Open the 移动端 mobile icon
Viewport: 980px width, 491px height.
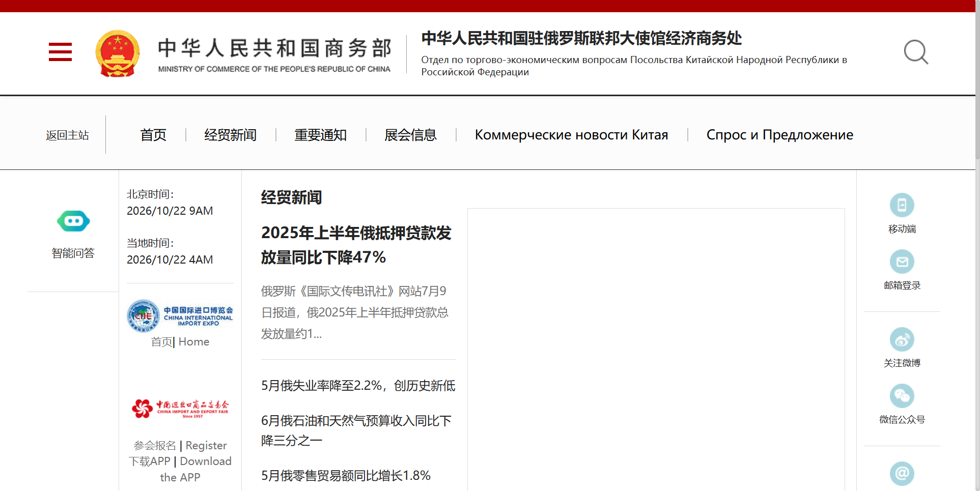[902, 205]
